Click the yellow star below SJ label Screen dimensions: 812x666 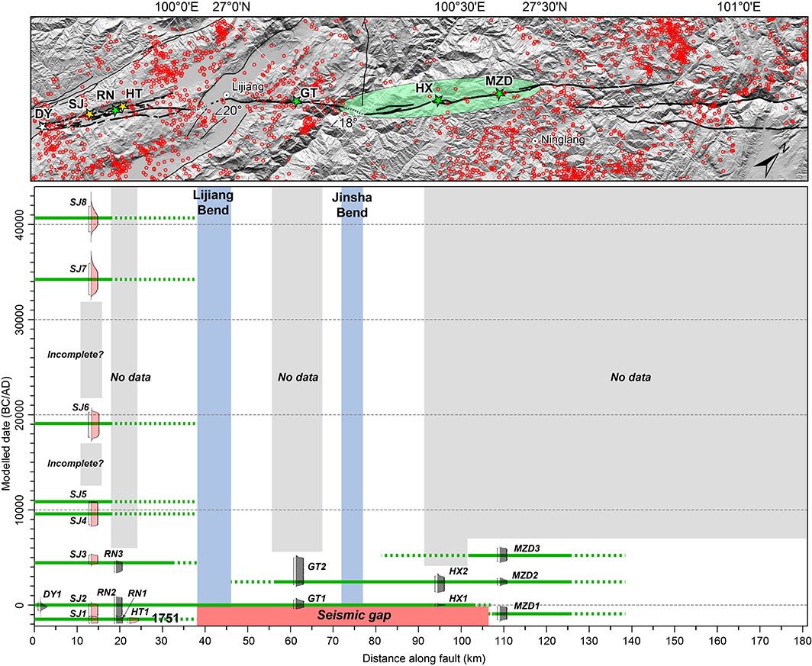click(x=89, y=114)
